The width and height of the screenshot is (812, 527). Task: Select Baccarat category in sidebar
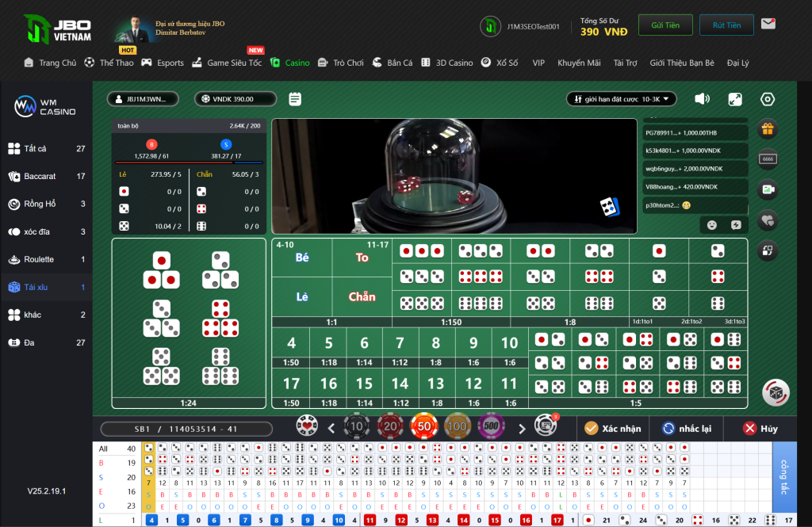(x=47, y=176)
